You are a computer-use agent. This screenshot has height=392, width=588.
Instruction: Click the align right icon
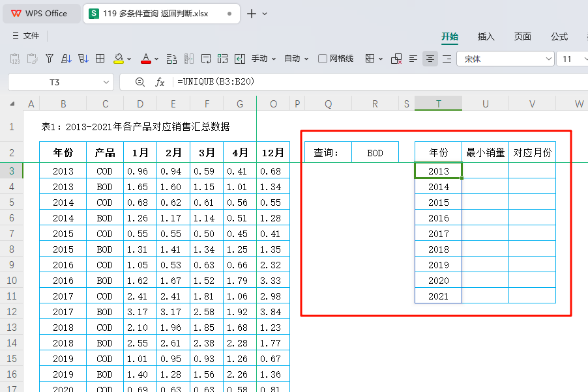(447, 59)
